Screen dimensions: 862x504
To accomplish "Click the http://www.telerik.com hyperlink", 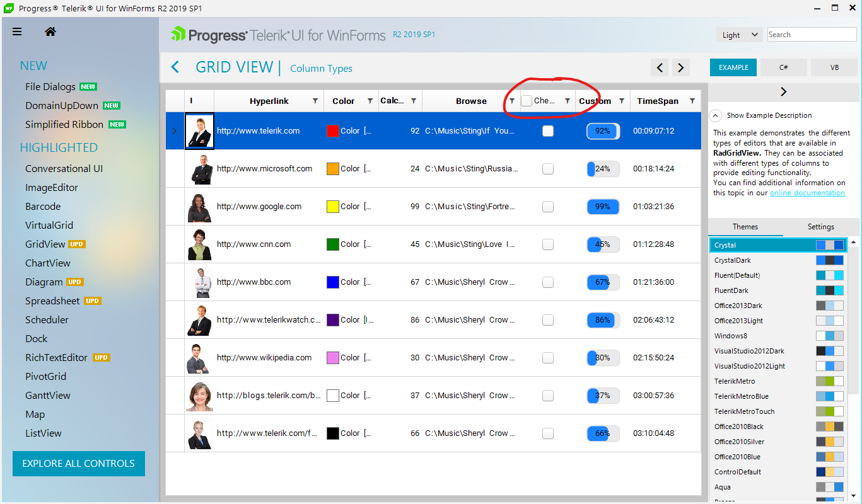I will 259,131.
